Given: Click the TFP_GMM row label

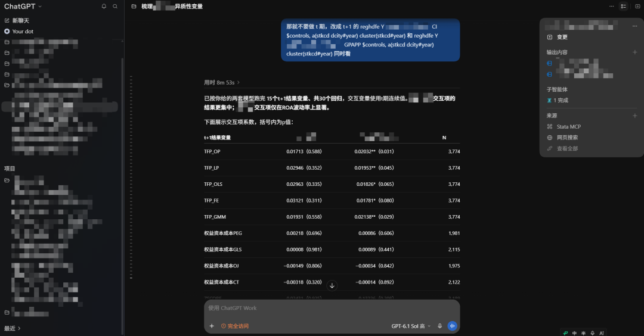Looking at the screenshot, I should tap(215, 217).
